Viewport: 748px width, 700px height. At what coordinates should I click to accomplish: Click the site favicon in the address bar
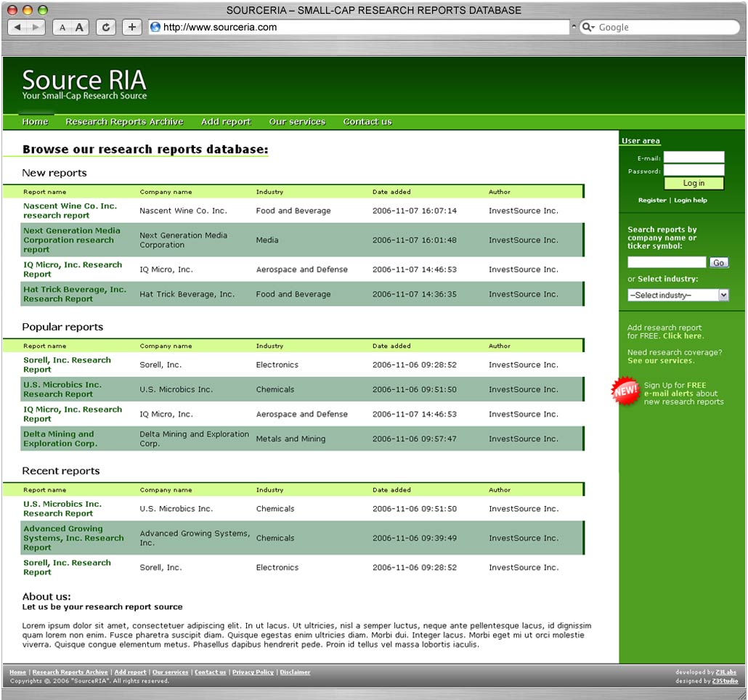[x=155, y=27]
